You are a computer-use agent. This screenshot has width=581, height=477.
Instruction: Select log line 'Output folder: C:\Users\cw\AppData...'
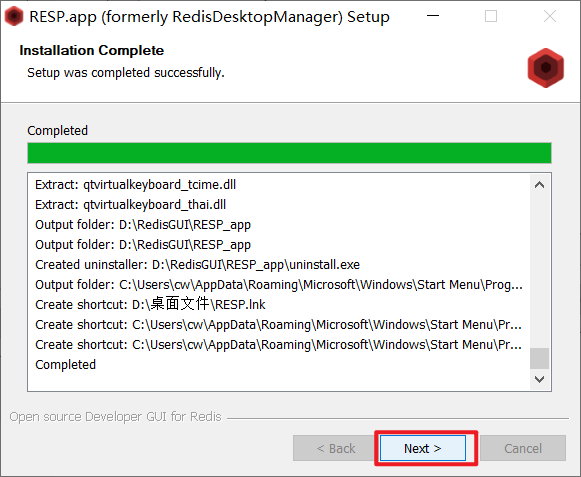click(x=279, y=285)
